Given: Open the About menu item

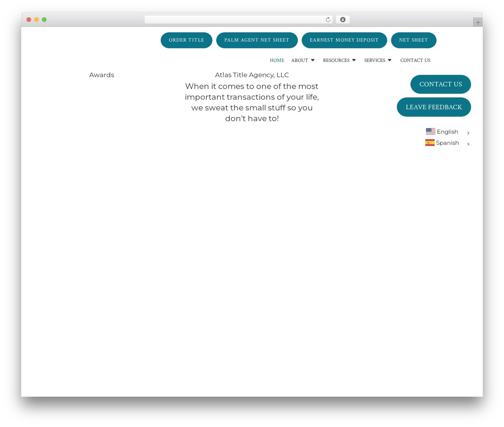Looking at the screenshot, I should pos(300,60).
